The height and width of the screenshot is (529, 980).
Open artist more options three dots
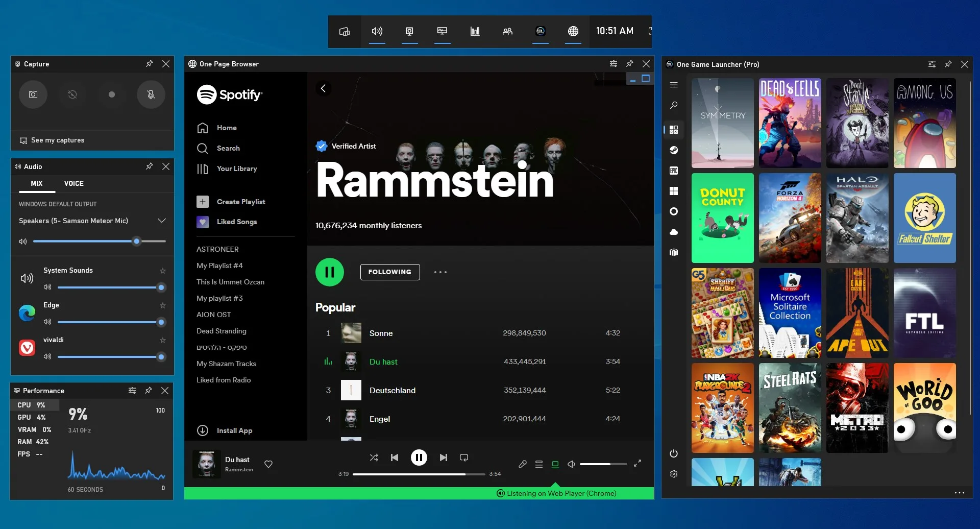440,272
